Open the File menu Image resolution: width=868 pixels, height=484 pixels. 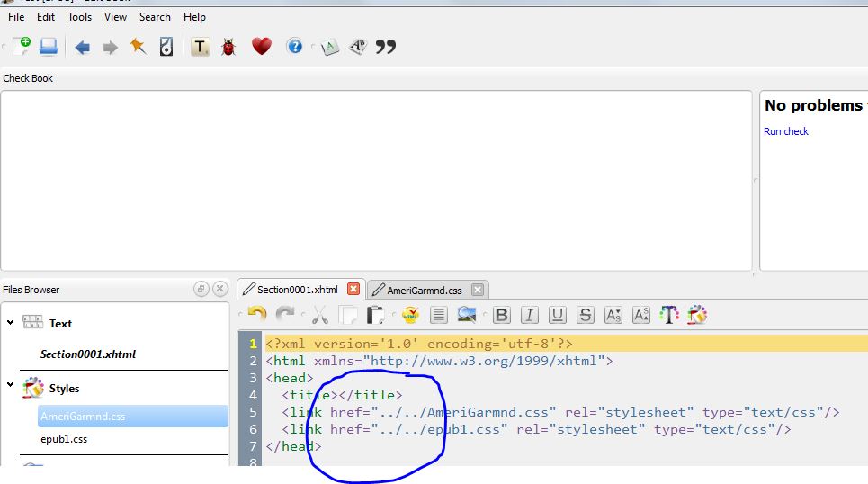pos(16,17)
